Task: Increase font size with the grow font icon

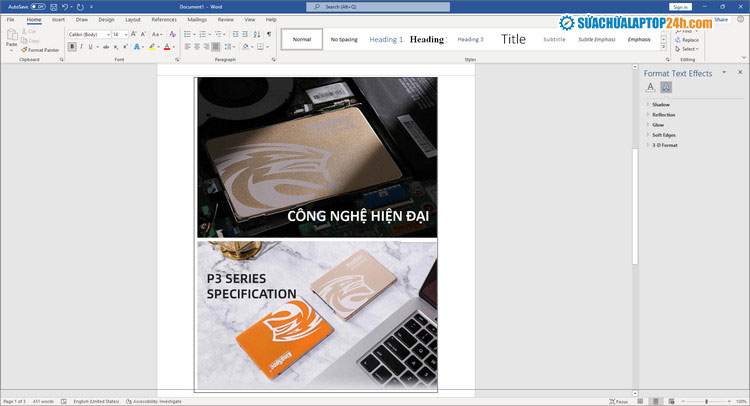Action: pyautogui.click(x=133, y=34)
